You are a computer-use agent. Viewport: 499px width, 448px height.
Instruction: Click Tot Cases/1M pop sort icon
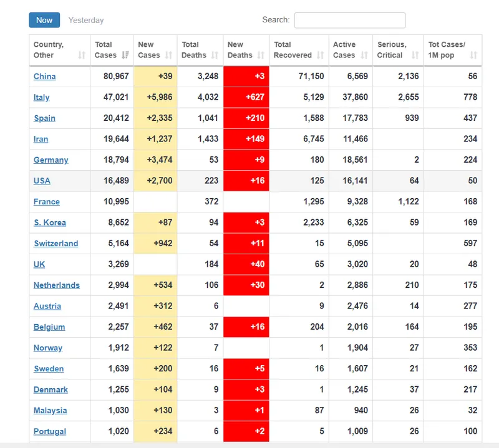[473, 55]
